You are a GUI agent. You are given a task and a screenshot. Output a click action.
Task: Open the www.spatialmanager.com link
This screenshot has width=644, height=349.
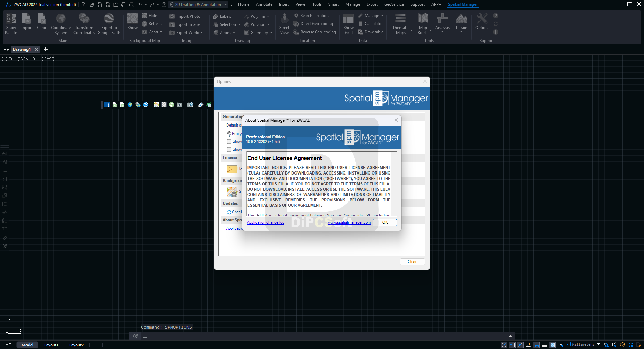349,222
